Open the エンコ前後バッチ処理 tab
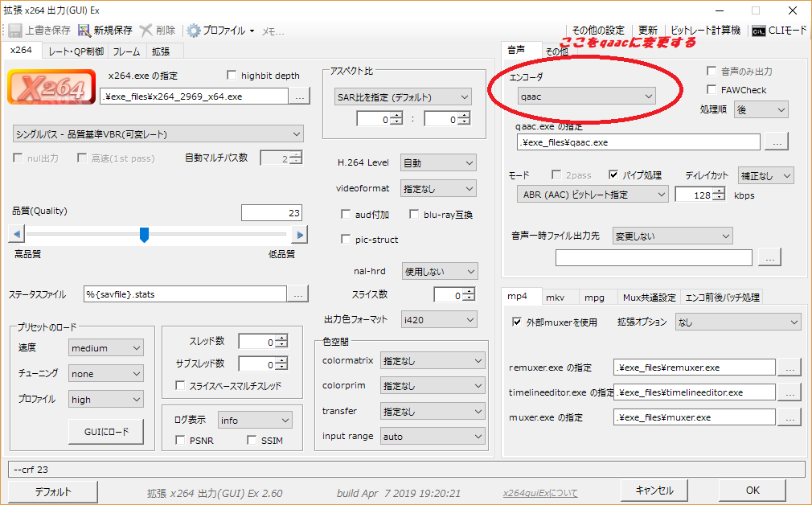Viewport: 812px width, 505px height. pos(723,298)
